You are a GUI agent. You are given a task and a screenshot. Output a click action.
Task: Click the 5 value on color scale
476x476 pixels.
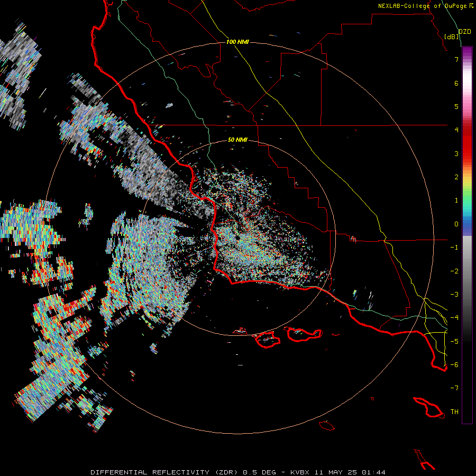pyautogui.click(x=456, y=106)
